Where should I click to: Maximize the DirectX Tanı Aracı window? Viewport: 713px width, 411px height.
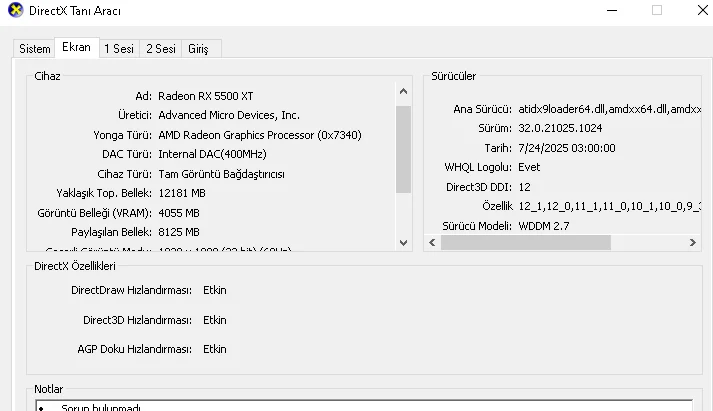[657, 11]
